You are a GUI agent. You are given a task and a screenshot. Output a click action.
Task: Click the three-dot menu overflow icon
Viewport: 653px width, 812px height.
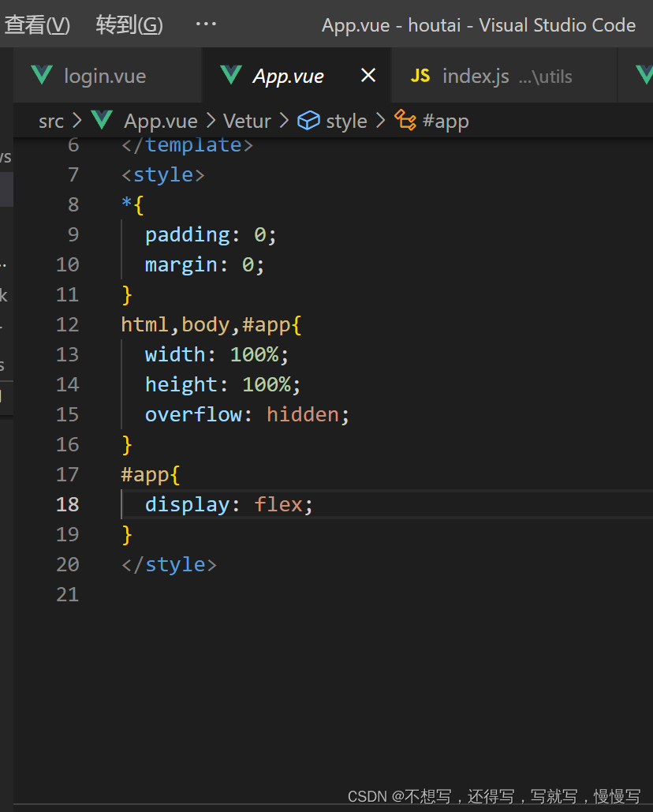coord(206,24)
